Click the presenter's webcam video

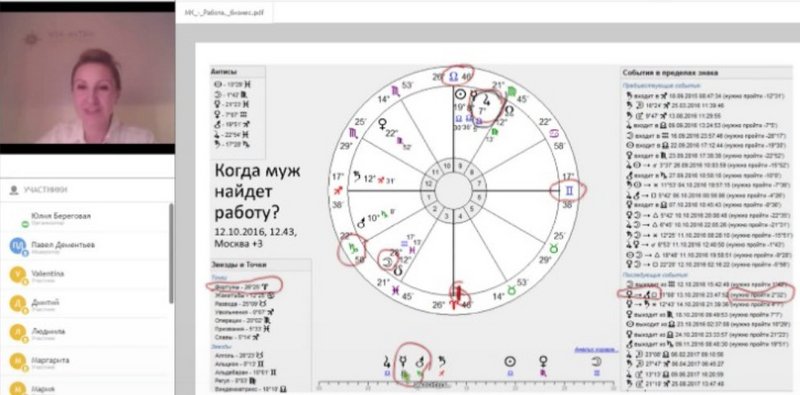tap(87, 78)
